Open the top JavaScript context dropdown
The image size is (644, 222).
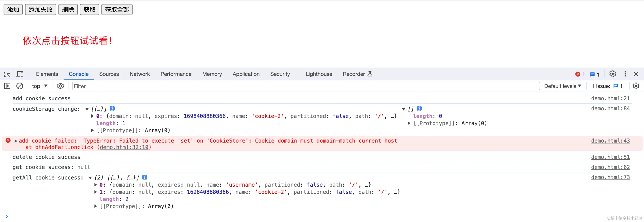click(x=39, y=86)
